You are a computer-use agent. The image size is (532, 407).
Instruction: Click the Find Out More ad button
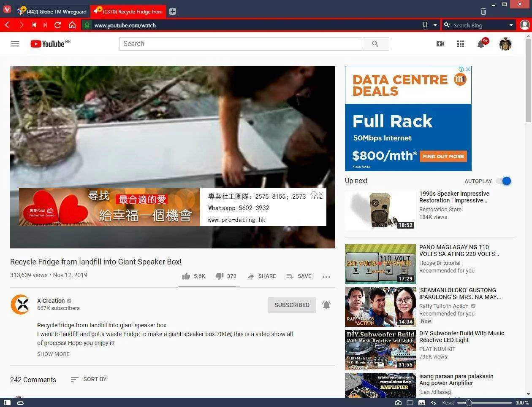click(x=443, y=156)
